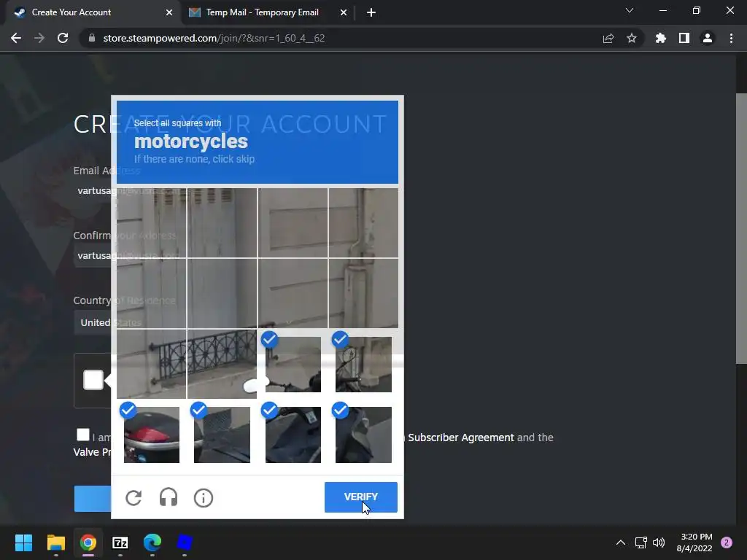The height and width of the screenshot is (560, 747).
Task: Go back using the browser back arrow
Action: tap(16, 38)
